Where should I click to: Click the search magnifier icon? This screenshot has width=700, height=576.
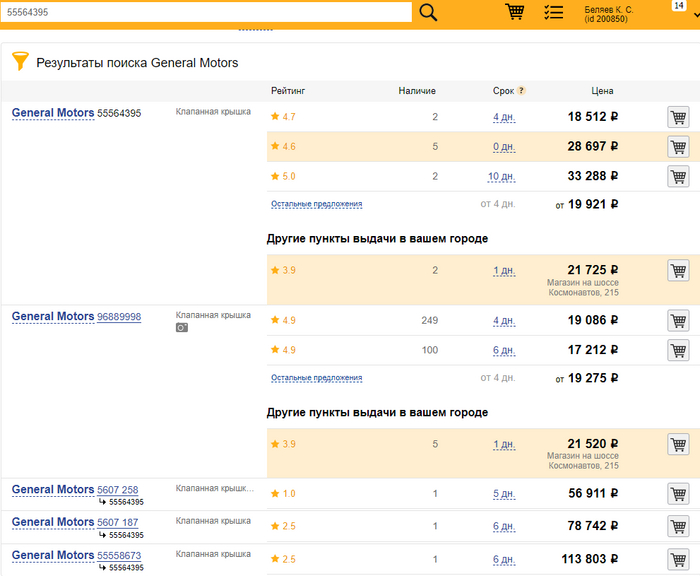428,12
